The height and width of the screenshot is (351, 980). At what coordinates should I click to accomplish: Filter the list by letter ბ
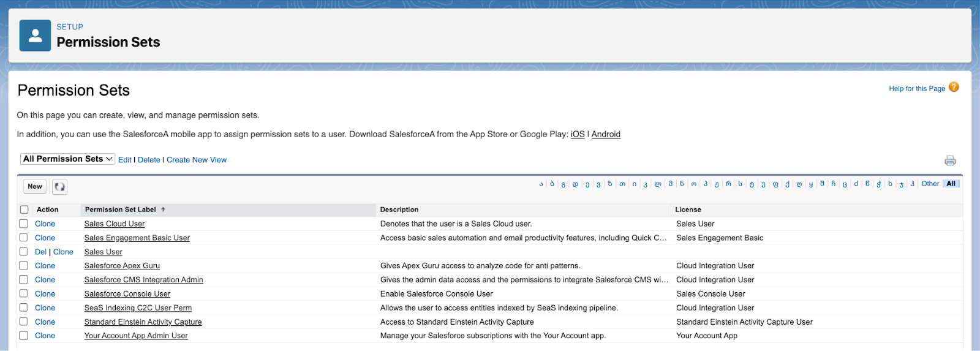click(552, 184)
